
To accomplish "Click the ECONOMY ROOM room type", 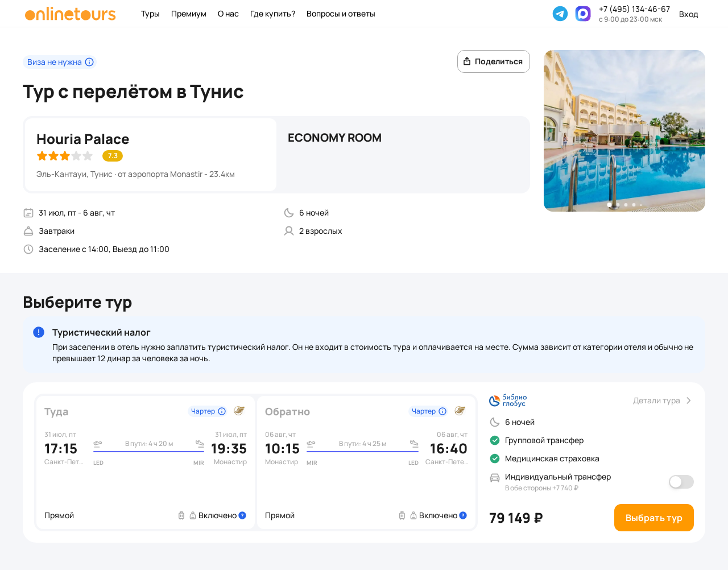I will [x=334, y=138].
